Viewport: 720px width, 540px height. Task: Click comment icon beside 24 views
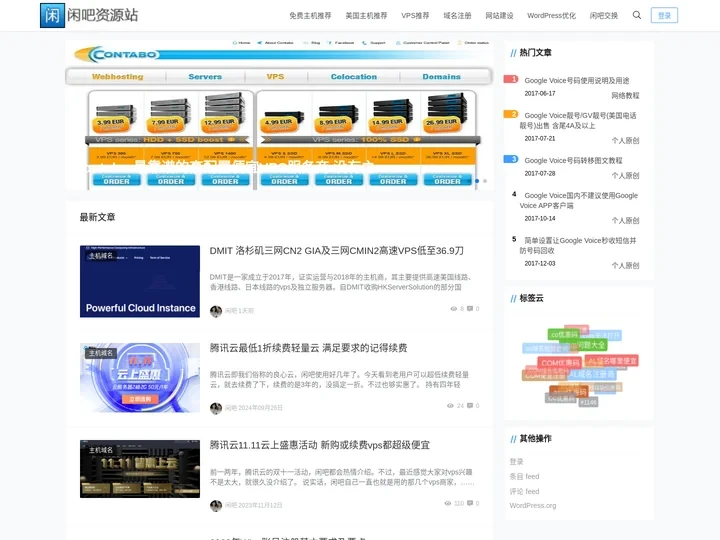470,405
